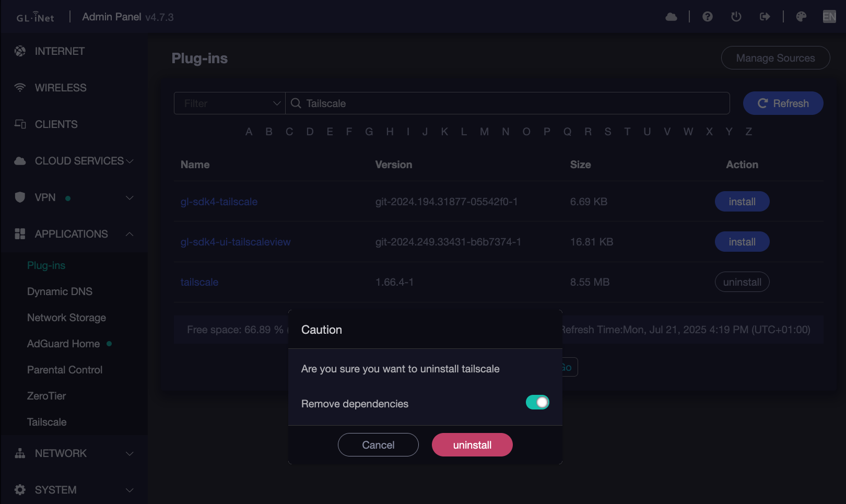Click the logout arrow icon
Screen dimensions: 846x504
coord(765,17)
